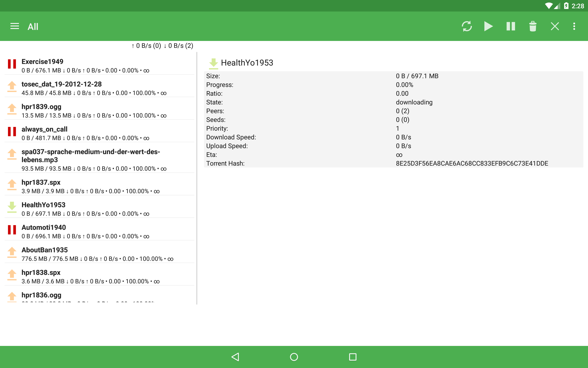Select HealthYo1953 name in torrent list

(x=43, y=205)
